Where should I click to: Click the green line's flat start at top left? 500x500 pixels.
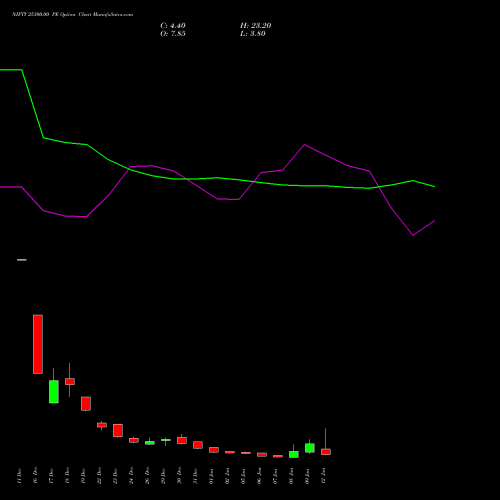click(x=11, y=70)
